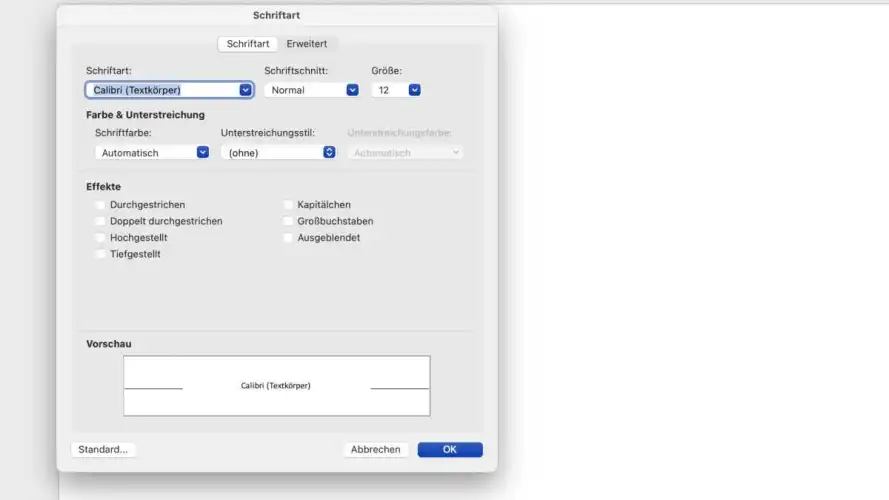This screenshot has height=500, width=889.
Task: Enable the Großbuchstaben checkbox
Action: point(288,221)
